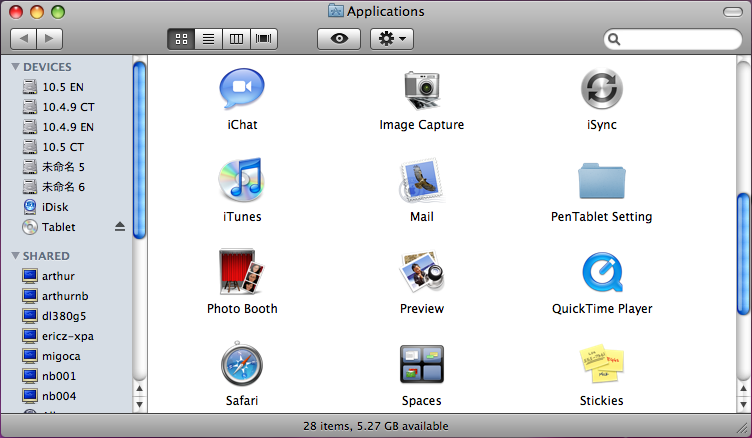Click the '28 items, 5.27 GB available' status text
The height and width of the screenshot is (438, 752).
376,426
